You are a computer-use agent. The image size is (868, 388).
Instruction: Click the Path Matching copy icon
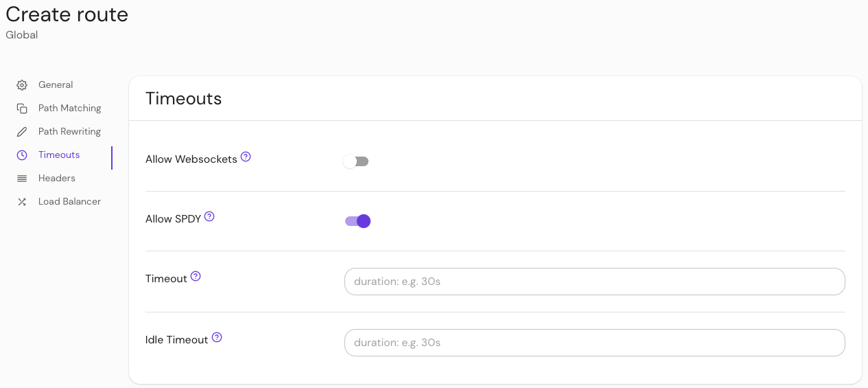pyautogui.click(x=22, y=109)
